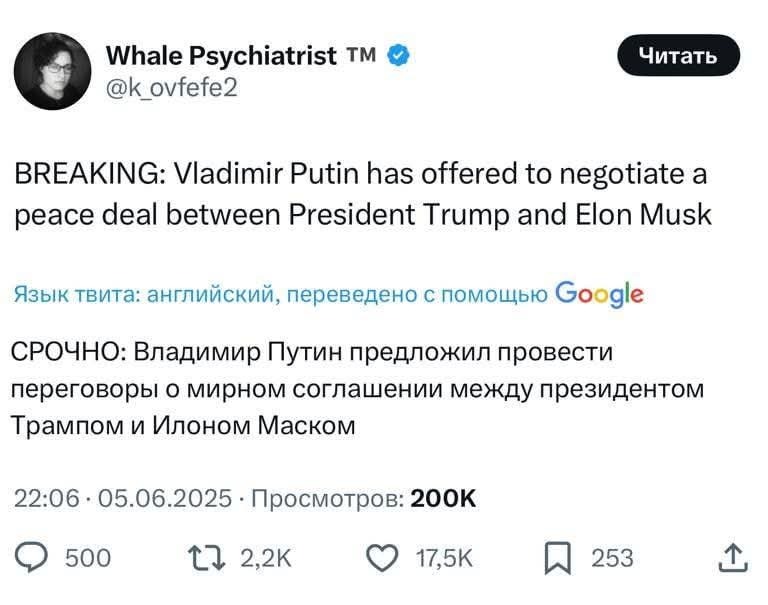Image resolution: width=768 pixels, height=605 pixels.
Task: Click the Язык твита translation notice
Action: [281, 294]
